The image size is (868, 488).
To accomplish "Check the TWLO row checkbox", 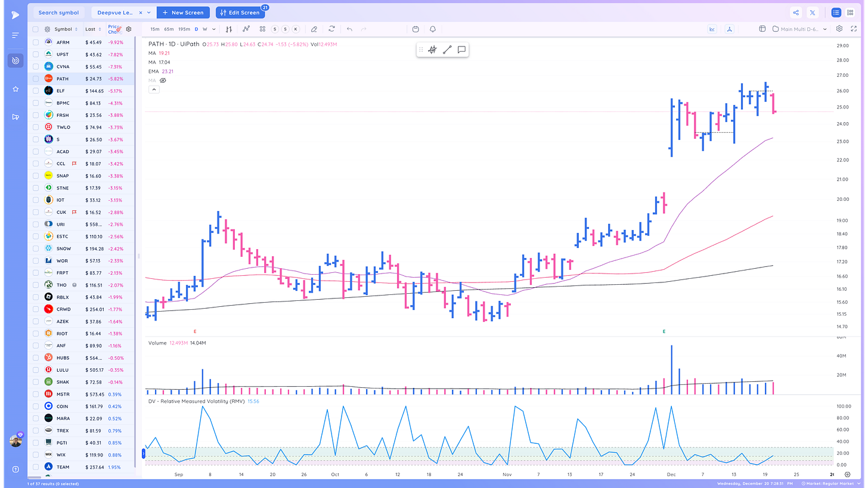I will pos(36,127).
